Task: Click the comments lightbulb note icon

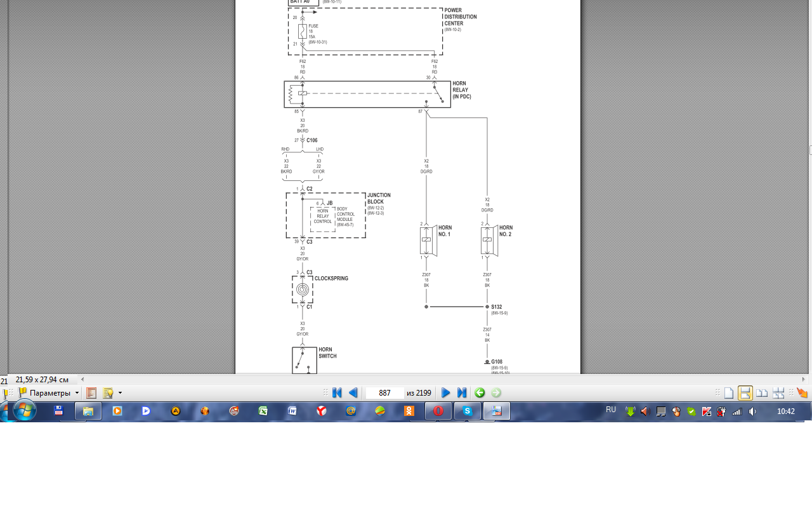Action: 108,393
